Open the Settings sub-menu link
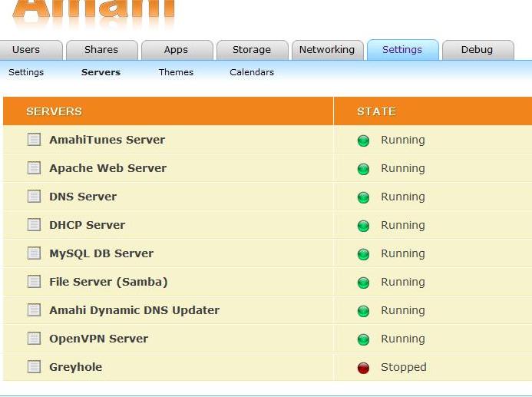This screenshot has width=532, height=397. click(x=26, y=72)
